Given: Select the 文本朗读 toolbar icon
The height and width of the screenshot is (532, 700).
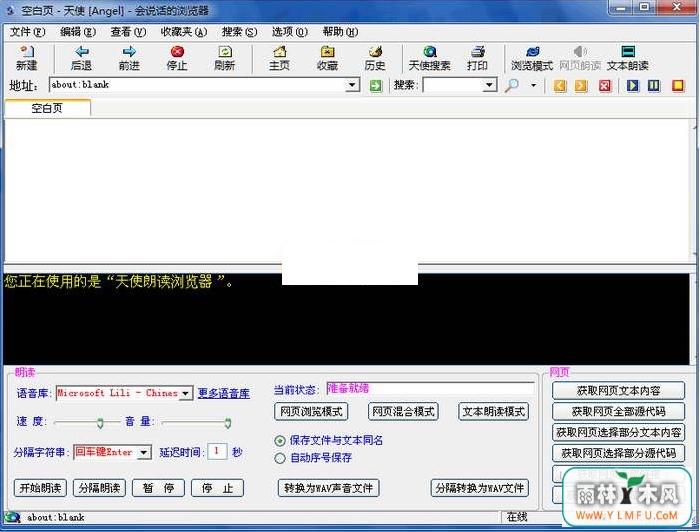Looking at the screenshot, I should [628, 58].
